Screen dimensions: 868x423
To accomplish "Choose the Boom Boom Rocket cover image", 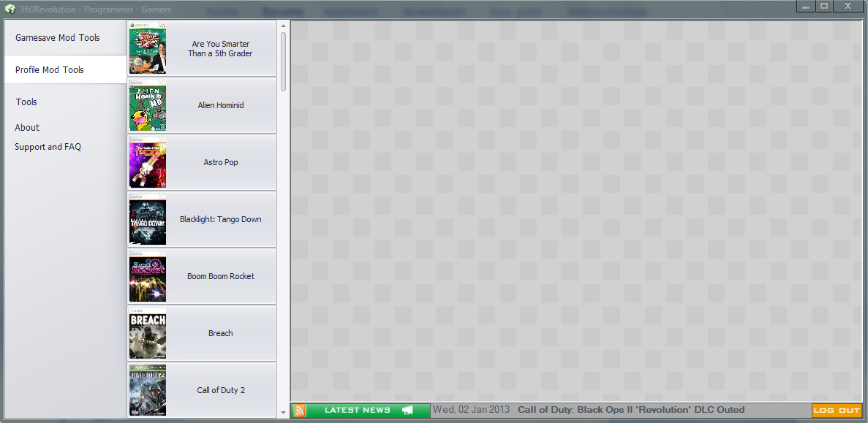I will pyautogui.click(x=148, y=277).
